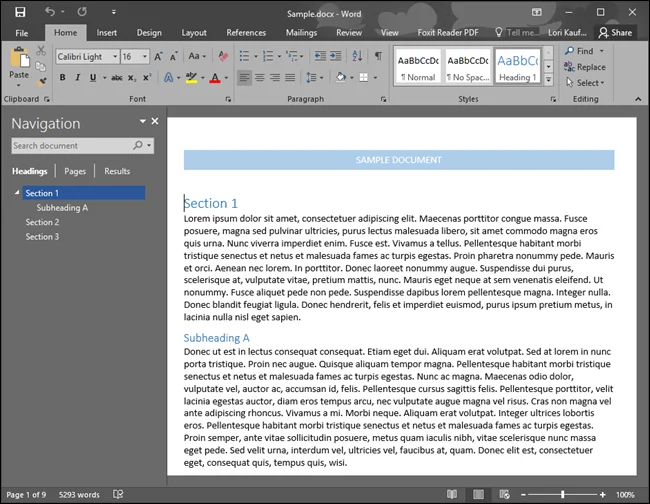Toggle bulleted list
Screen dimensions: 650x504
click(x=244, y=56)
